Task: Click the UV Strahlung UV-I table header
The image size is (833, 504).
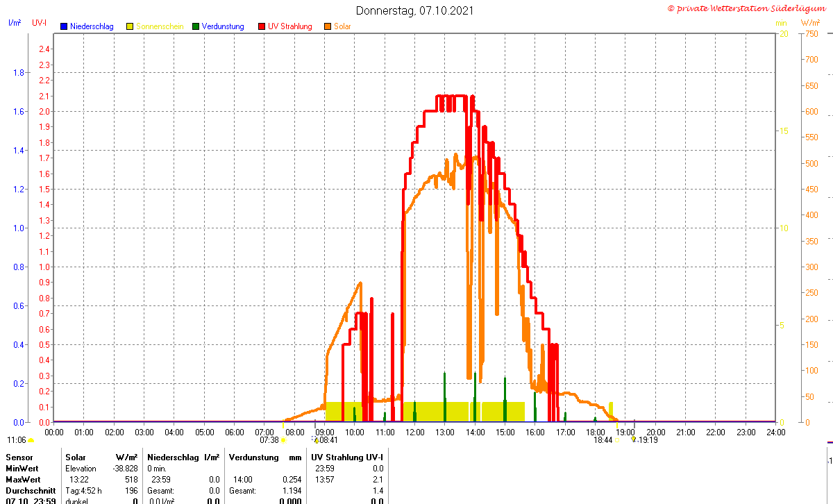Action: (x=347, y=457)
